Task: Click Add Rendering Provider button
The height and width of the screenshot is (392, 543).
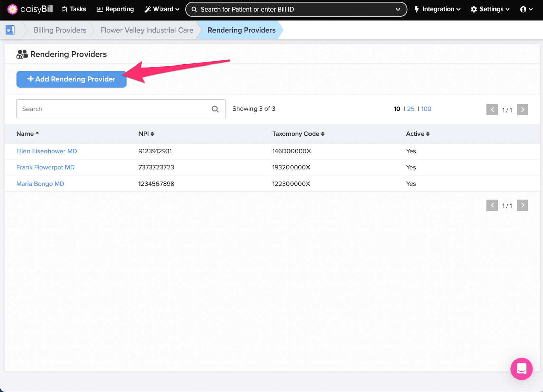Action: pyautogui.click(x=71, y=79)
